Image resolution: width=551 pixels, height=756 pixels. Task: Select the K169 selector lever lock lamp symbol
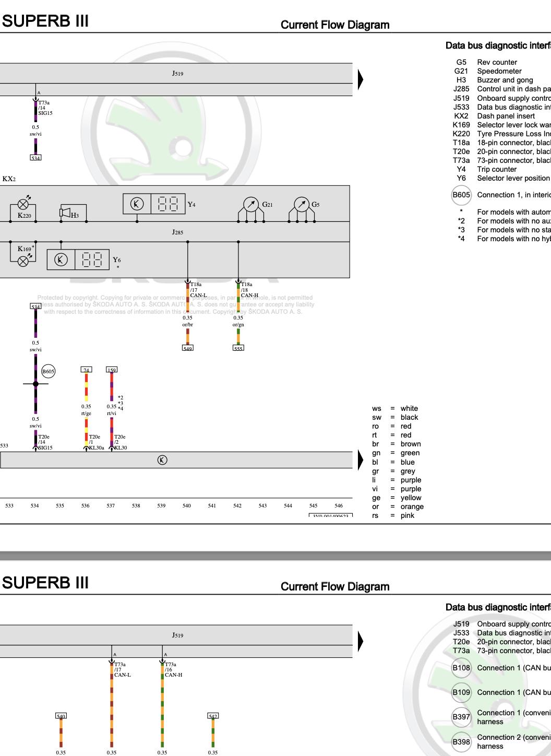[x=23, y=261]
